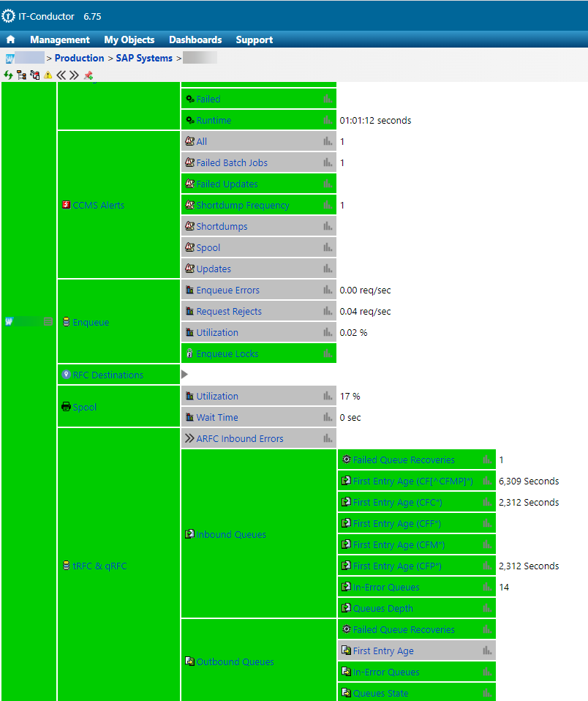Screen dimensions: 588x701
Task: Open the Management menu
Action: [60, 40]
